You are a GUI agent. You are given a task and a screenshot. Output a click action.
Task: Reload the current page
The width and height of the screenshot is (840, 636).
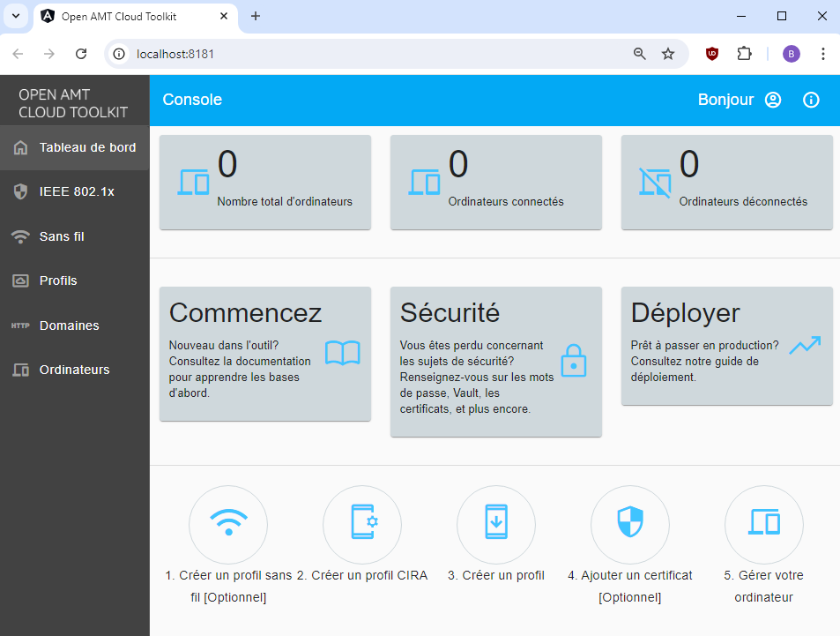82,54
